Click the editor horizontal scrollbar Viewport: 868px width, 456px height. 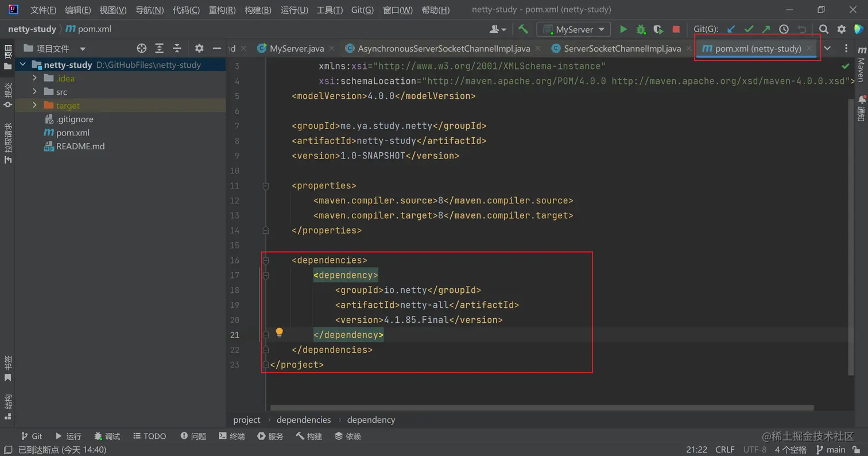[x=541, y=408]
